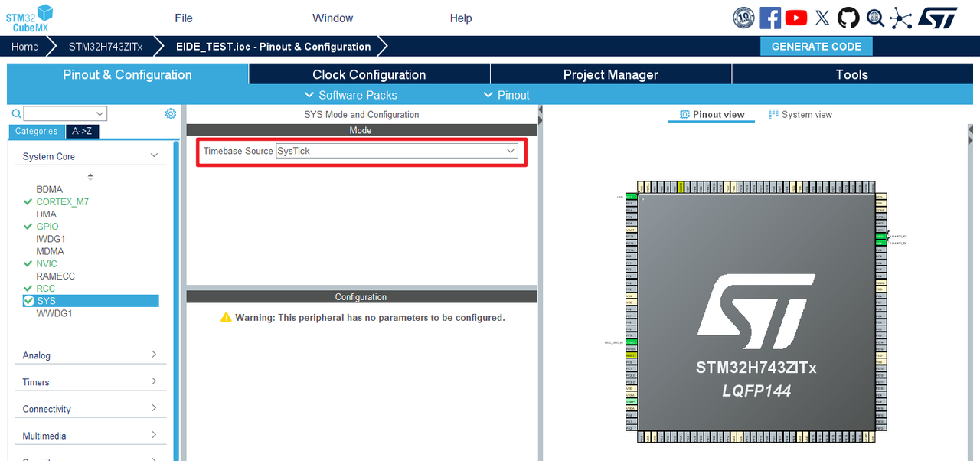Open the globe search wiki icon

pos(875,18)
